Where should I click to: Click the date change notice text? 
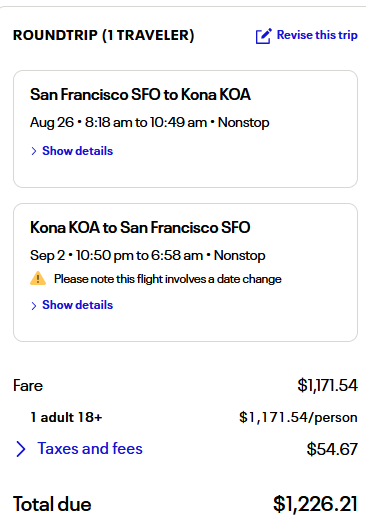point(168,279)
